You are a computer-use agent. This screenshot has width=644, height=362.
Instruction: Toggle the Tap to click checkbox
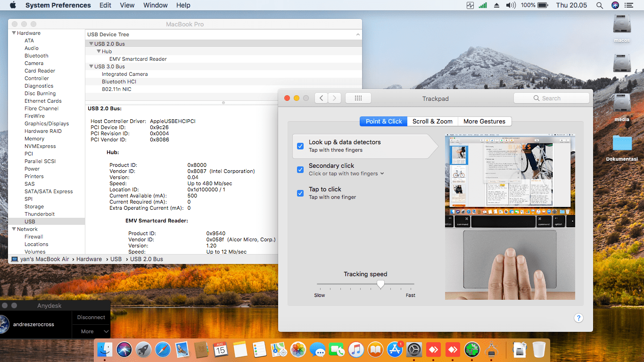[300, 193]
